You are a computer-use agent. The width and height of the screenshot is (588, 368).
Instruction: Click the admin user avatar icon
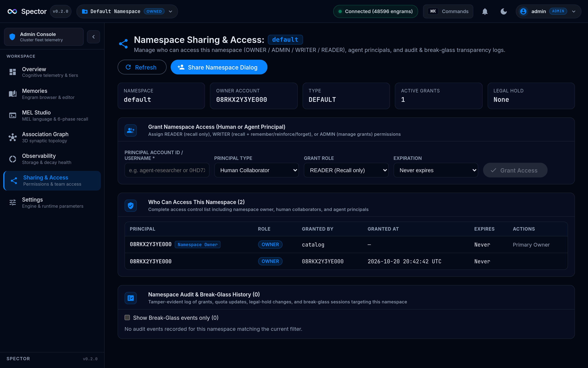tap(523, 11)
